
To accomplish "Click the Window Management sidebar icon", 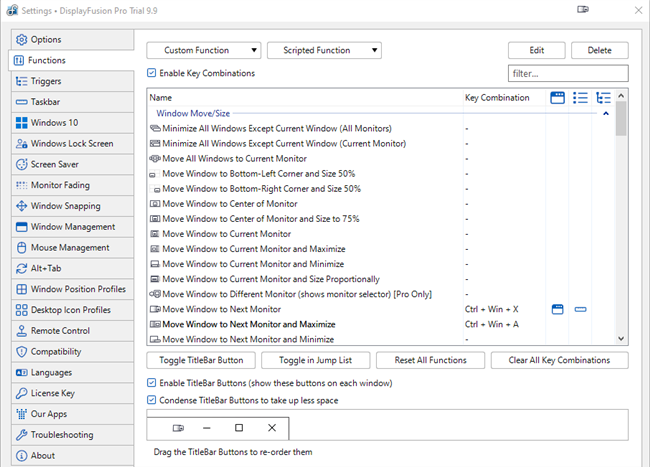I will tap(22, 227).
